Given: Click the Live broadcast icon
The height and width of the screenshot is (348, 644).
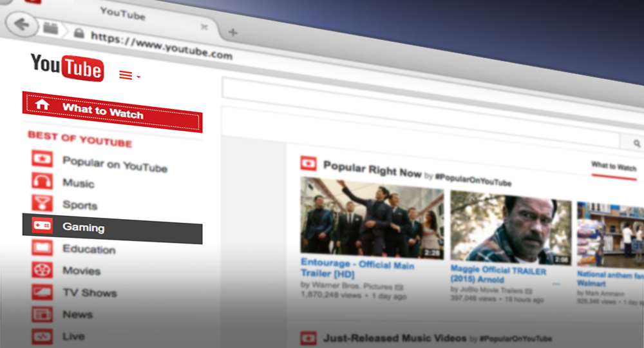Looking at the screenshot, I should tap(43, 336).
